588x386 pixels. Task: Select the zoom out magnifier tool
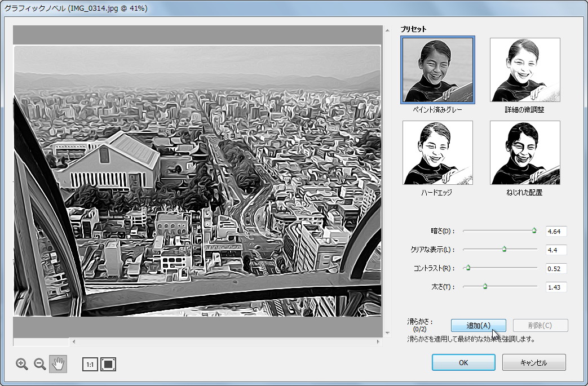click(40, 364)
